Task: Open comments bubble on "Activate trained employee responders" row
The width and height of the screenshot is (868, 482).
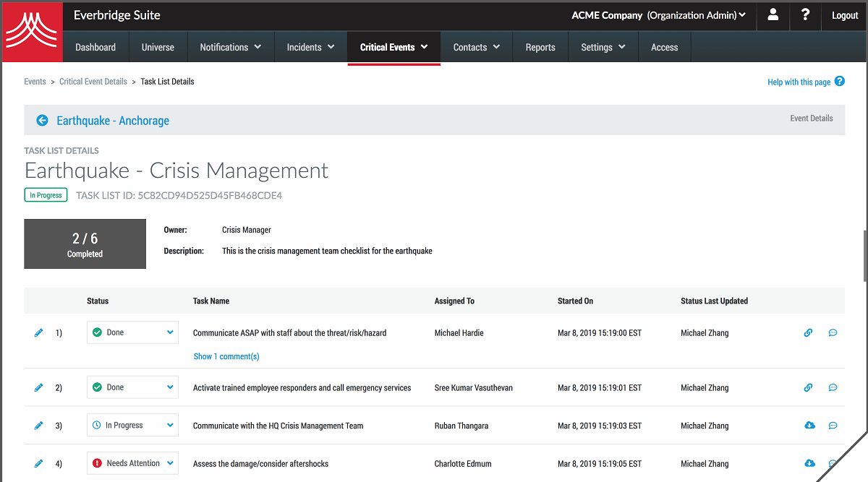Action: [833, 387]
